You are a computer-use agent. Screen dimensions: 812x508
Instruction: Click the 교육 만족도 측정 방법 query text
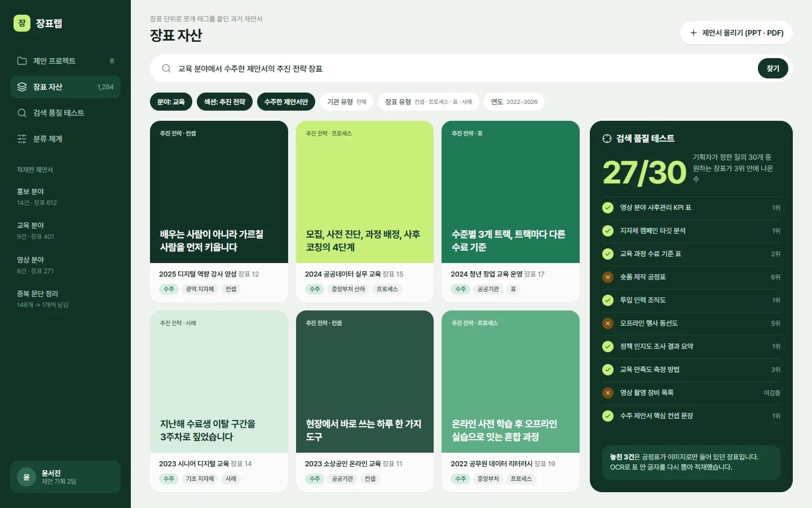coord(650,370)
